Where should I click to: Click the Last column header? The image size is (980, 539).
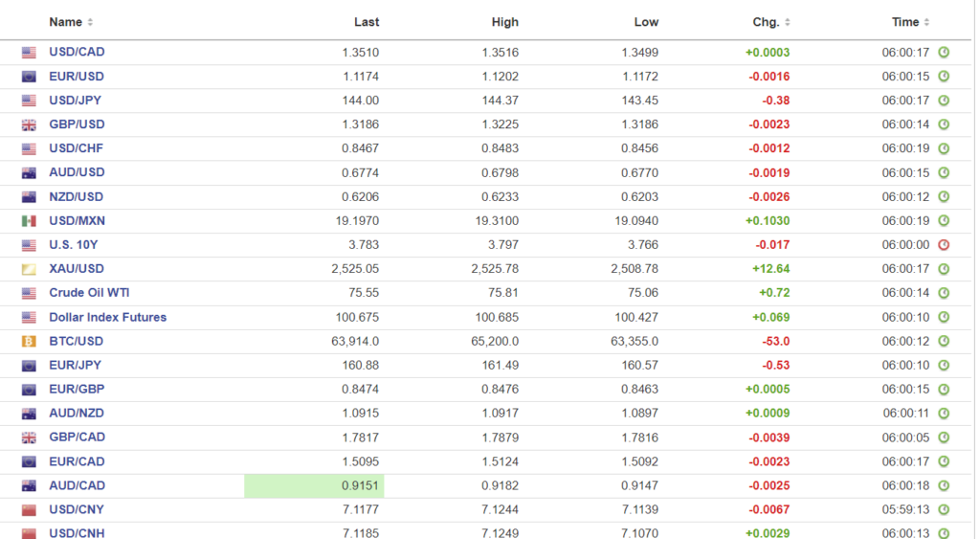pyautogui.click(x=366, y=22)
